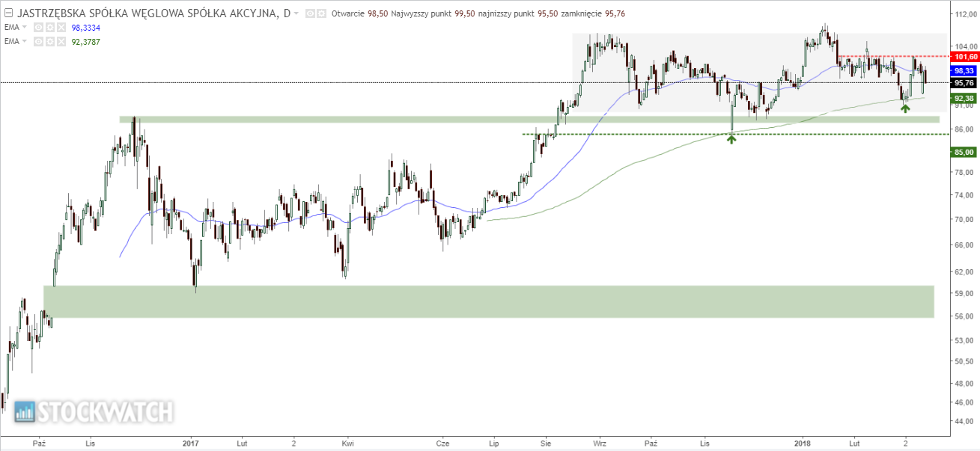Select the blue 98,33 price label
This screenshot has height=451, width=980.
coord(964,70)
